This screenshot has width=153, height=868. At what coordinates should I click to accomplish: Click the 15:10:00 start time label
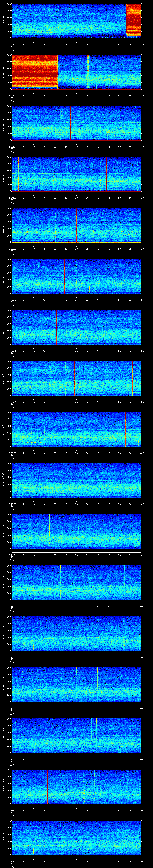pos(12,504)
